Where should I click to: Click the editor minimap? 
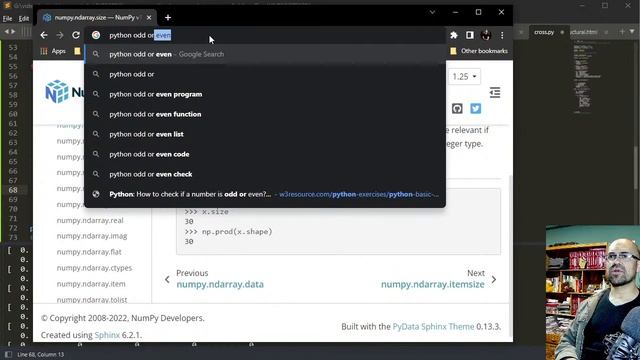point(588,78)
